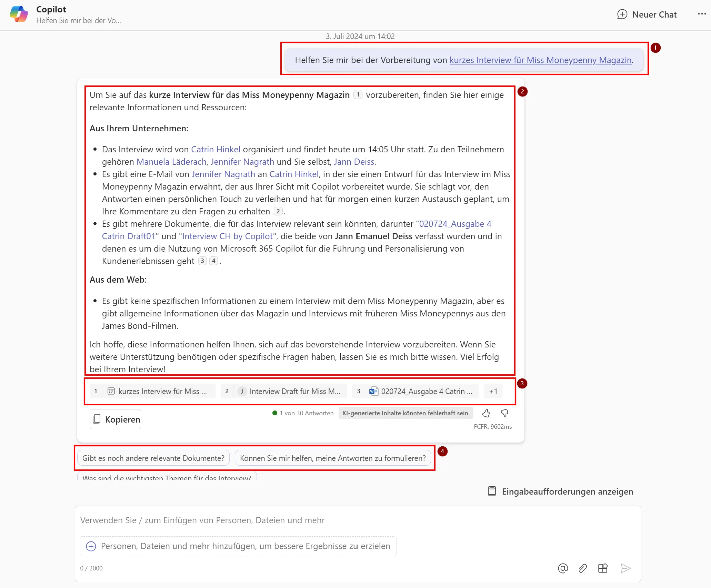
Task: Click the Copilot logo icon
Action: 19,14
